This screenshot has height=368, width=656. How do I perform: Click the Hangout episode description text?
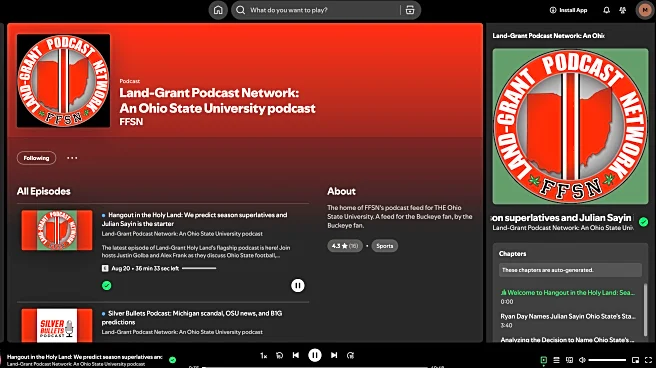(x=196, y=251)
